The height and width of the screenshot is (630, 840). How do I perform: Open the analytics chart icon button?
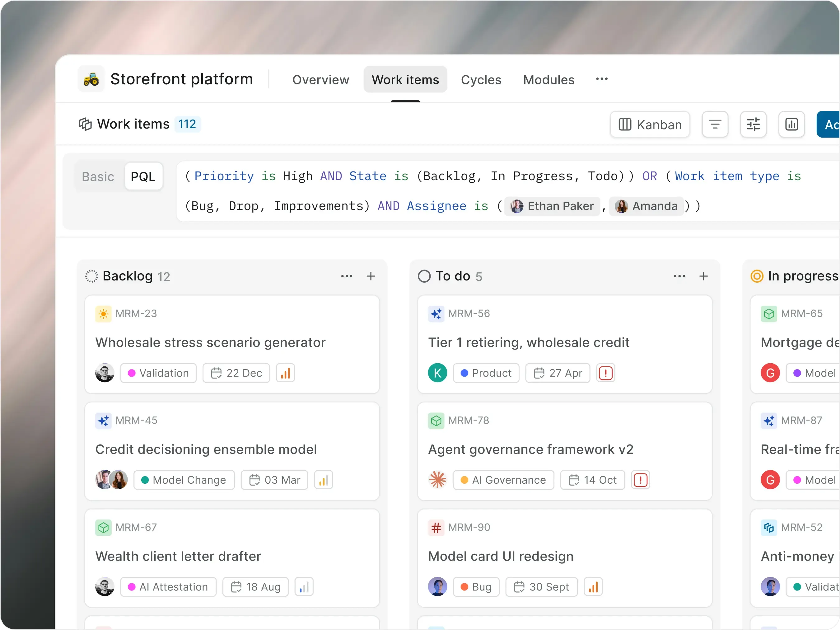791,124
